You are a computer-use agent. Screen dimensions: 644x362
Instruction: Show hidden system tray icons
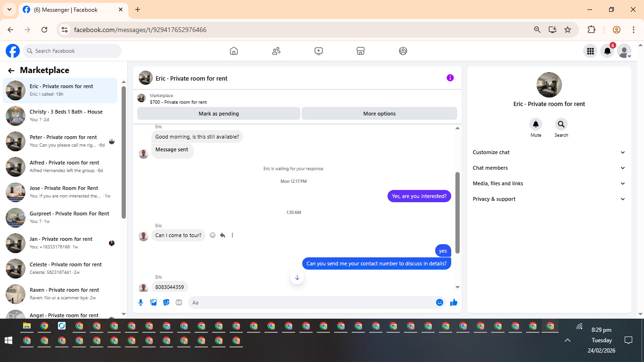568,340
